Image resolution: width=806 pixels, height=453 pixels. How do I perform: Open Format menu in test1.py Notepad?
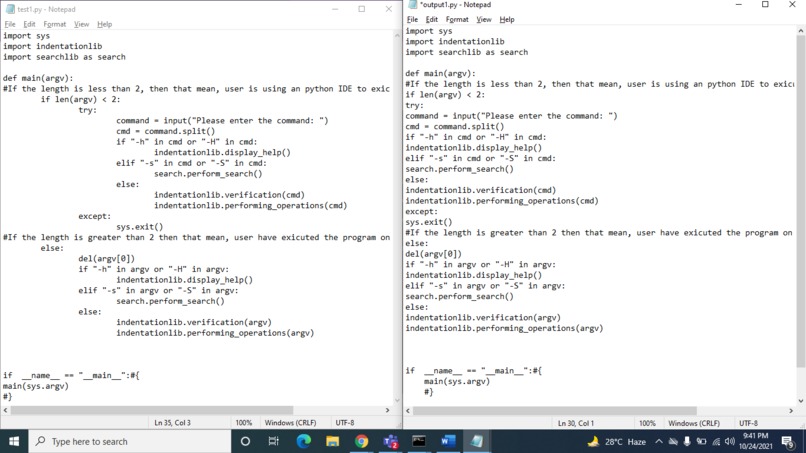click(54, 24)
